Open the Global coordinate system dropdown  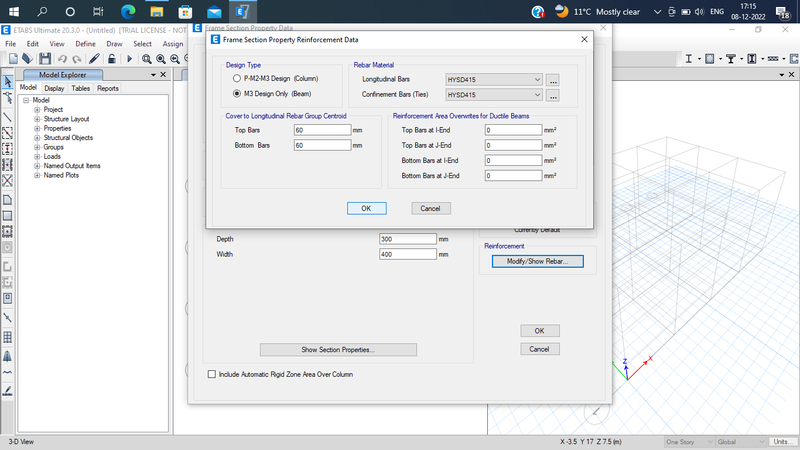pos(740,442)
